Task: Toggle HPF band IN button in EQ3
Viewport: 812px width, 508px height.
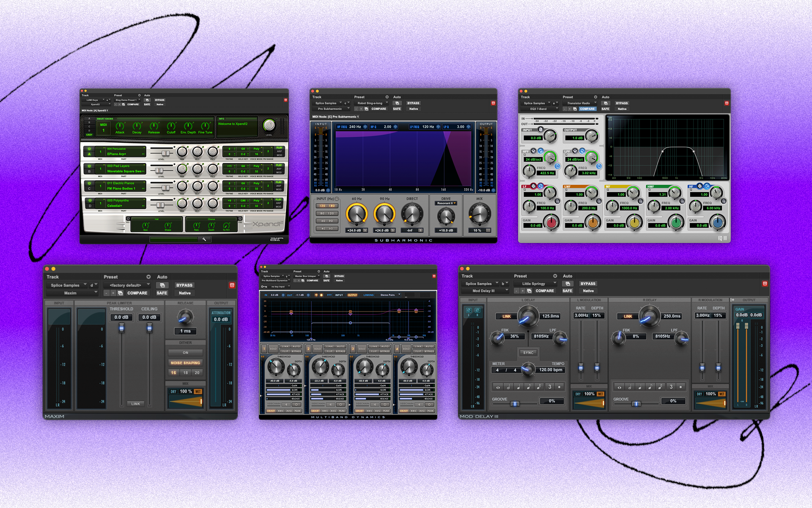Action: point(557,166)
